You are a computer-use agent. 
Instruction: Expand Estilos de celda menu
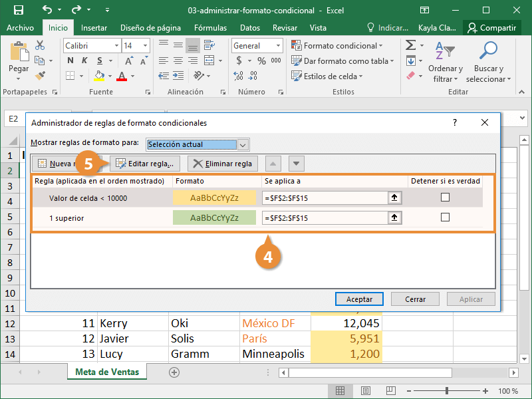[327, 76]
